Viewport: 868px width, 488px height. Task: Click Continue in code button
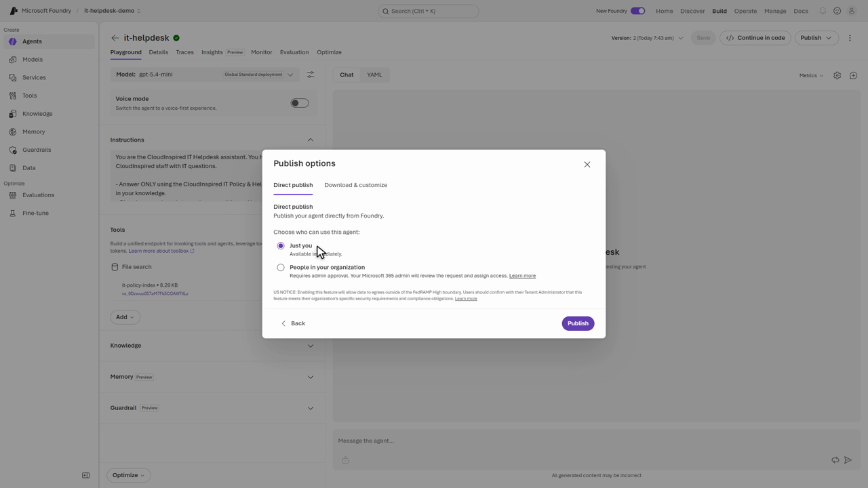(x=755, y=38)
